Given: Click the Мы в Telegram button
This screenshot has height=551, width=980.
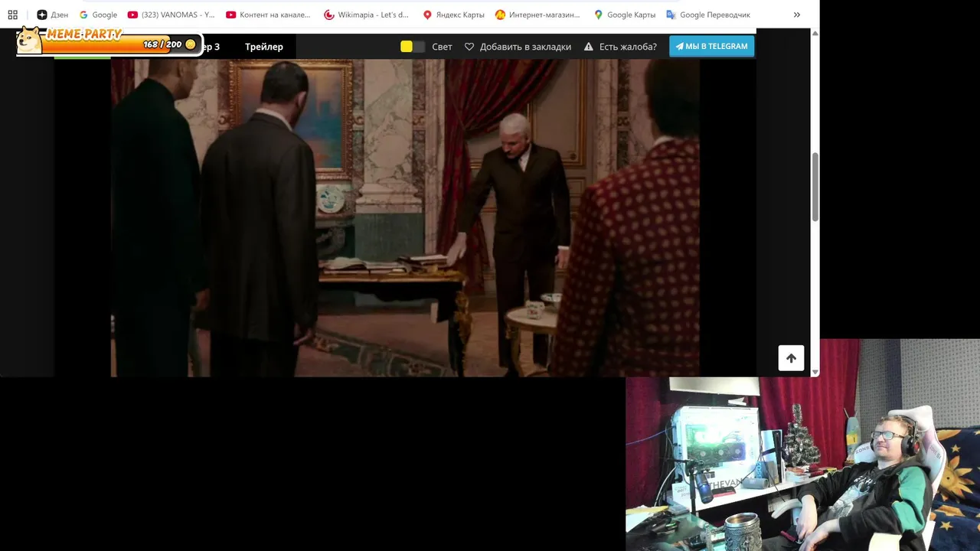Looking at the screenshot, I should (x=712, y=46).
